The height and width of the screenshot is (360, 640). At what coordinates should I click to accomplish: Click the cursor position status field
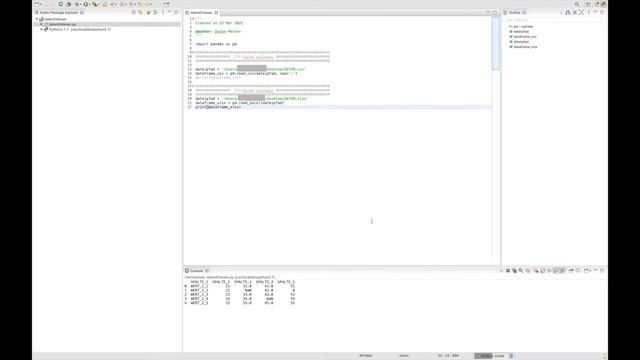tap(448, 356)
